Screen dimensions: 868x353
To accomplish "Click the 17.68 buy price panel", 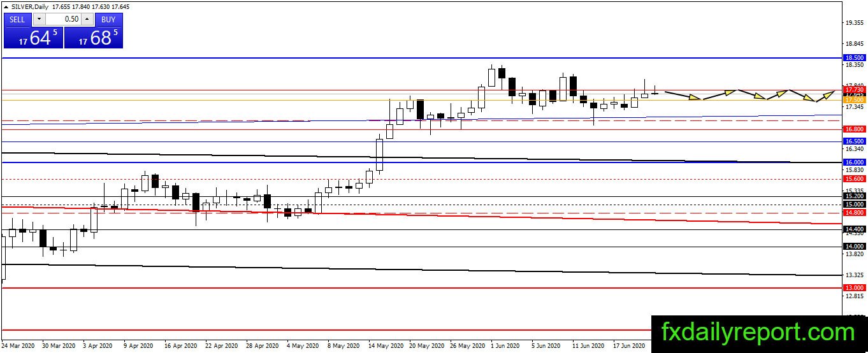I will [x=93, y=38].
